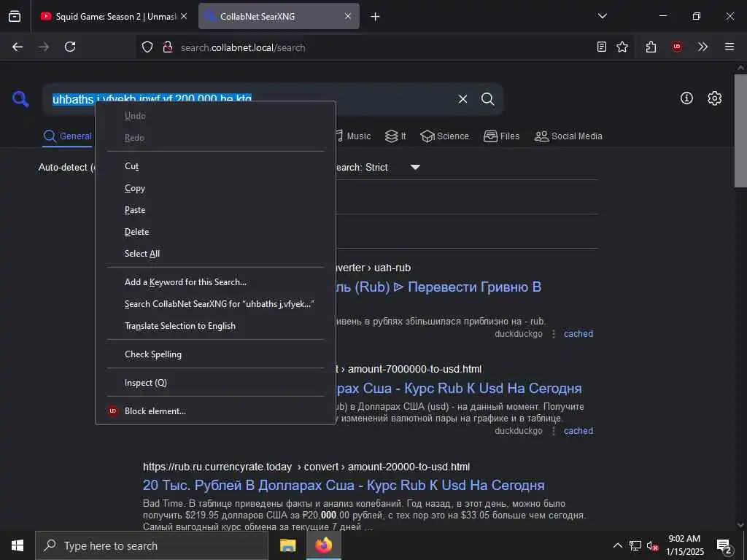747x560 pixels.
Task: Open the Firefox View tab manager icon
Action: pyautogui.click(x=15, y=16)
